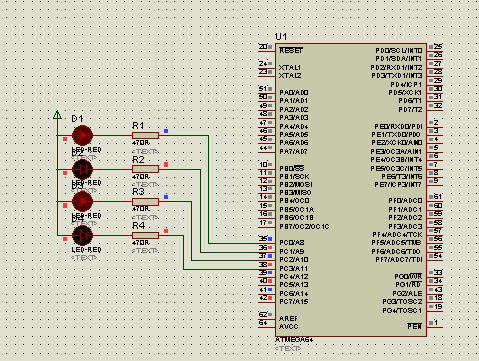Click the PEN pin label
Image resolution: width=479 pixels, height=361 pixels.
click(x=415, y=326)
